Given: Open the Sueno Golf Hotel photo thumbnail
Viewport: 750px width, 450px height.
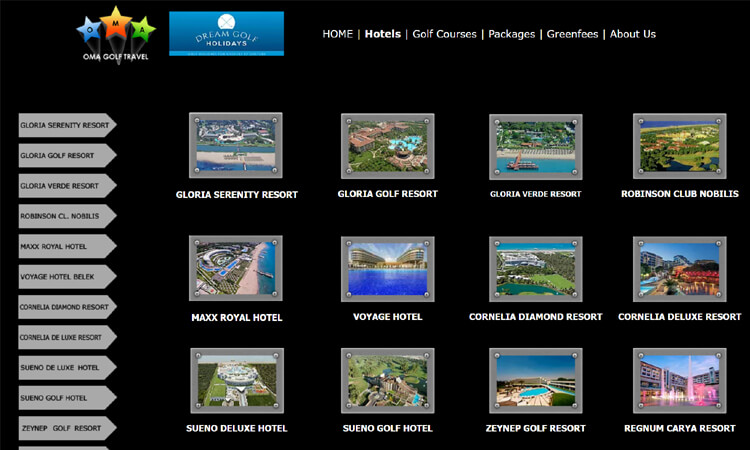Looking at the screenshot, I should click(387, 381).
